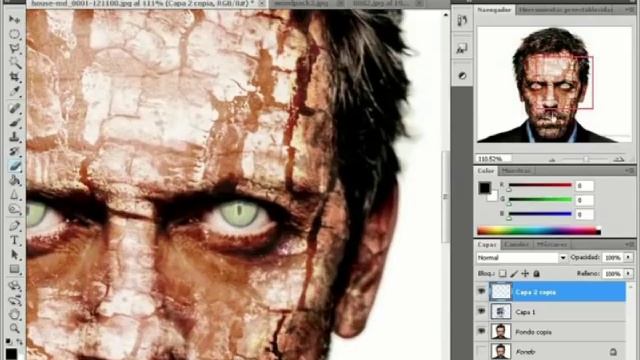Hide the Fondo copia layer
Viewport: 640px width, 360px height.
pos(481,331)
